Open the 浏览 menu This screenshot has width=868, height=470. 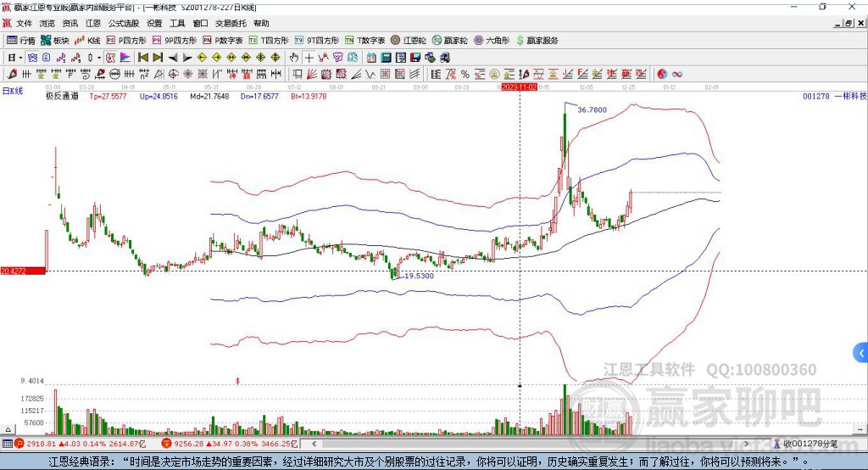(x=47, y=23)
